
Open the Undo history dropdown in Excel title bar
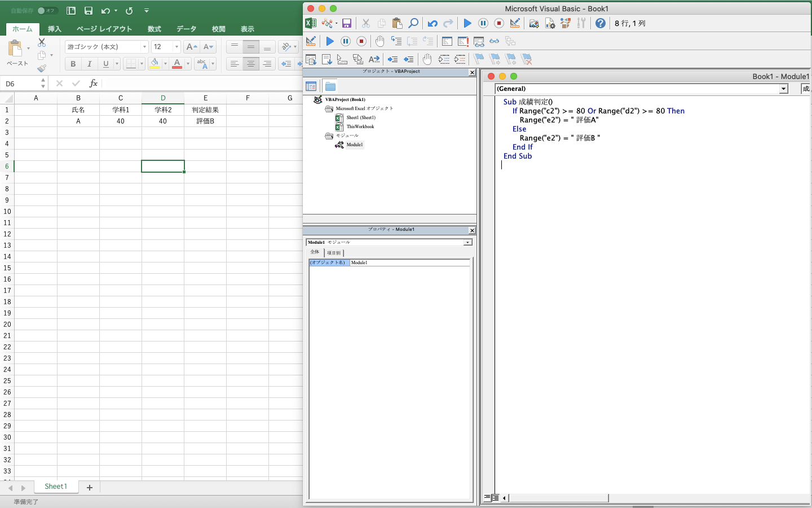tap(116, 11)
